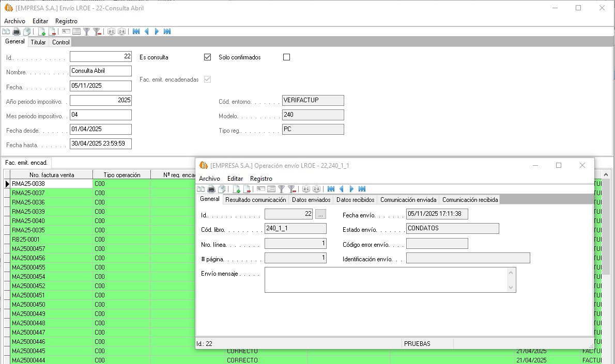
Task: Go to first record in Operación envío toolbar
Action: point(331,189)
